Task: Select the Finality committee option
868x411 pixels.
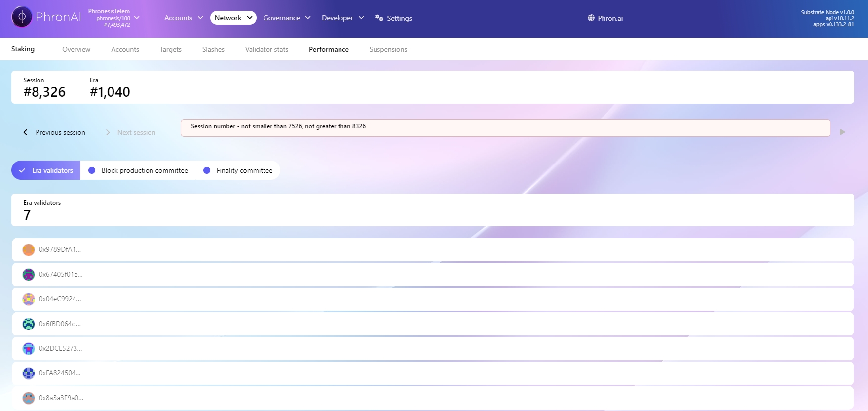Action: 238,170
